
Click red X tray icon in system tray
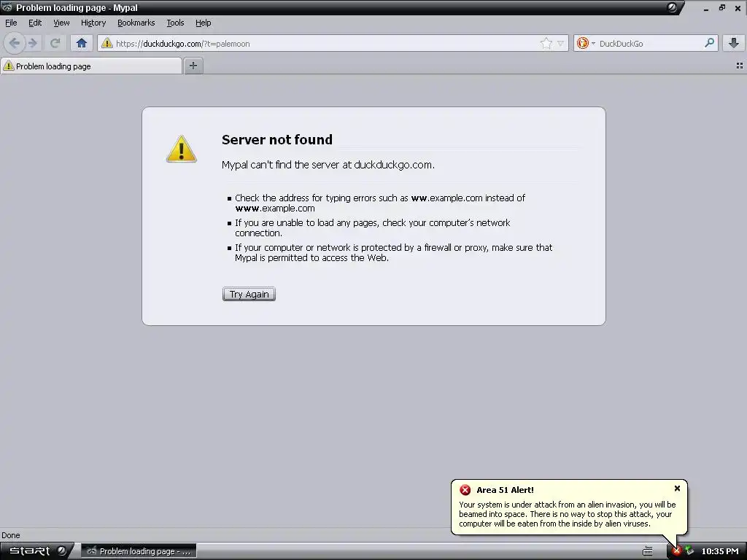pos(676,551)
